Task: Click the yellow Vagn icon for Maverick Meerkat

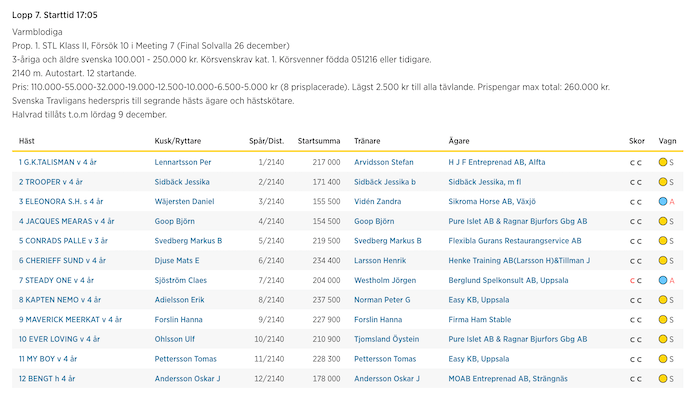Action: coord(662,320)
